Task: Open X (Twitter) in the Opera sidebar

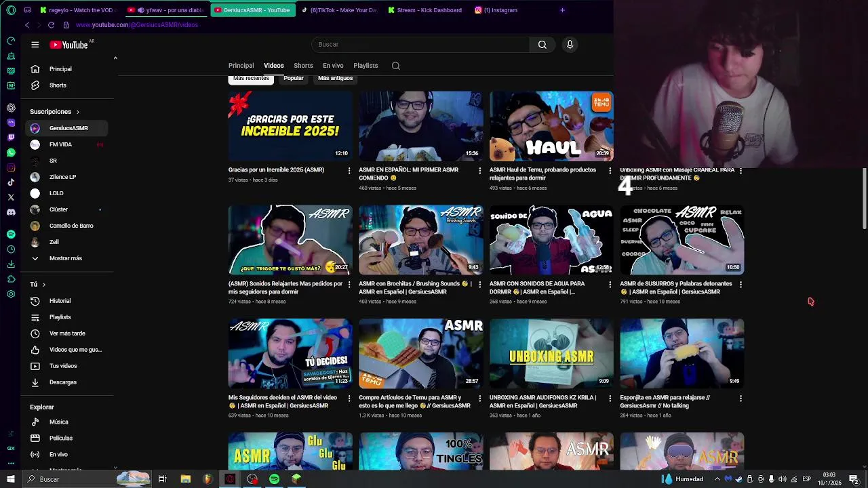Action: 11,197
